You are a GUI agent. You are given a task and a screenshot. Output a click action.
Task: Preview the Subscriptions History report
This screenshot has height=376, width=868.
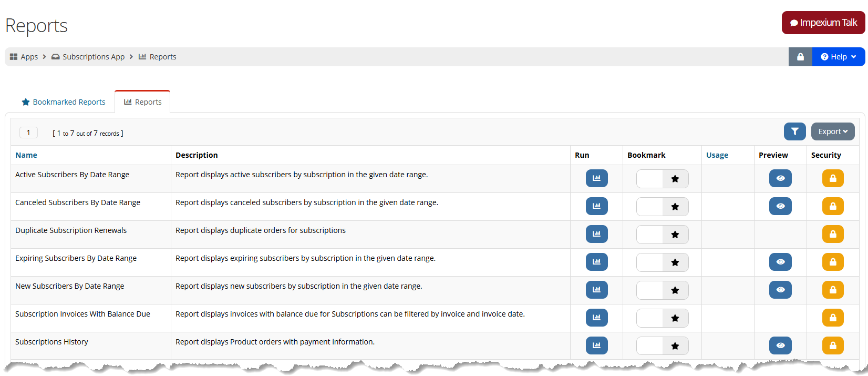pyautogui.click(x=780, y=345)
